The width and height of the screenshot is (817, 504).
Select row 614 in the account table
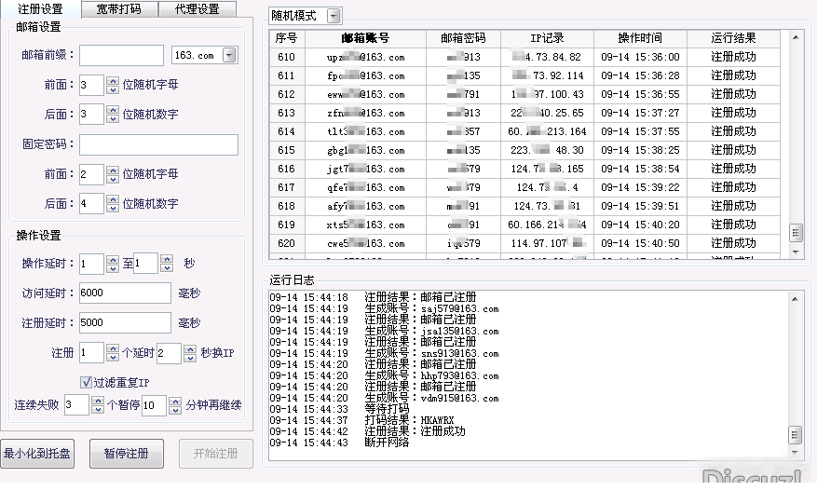pyautogui.click(x=524, y=132)
